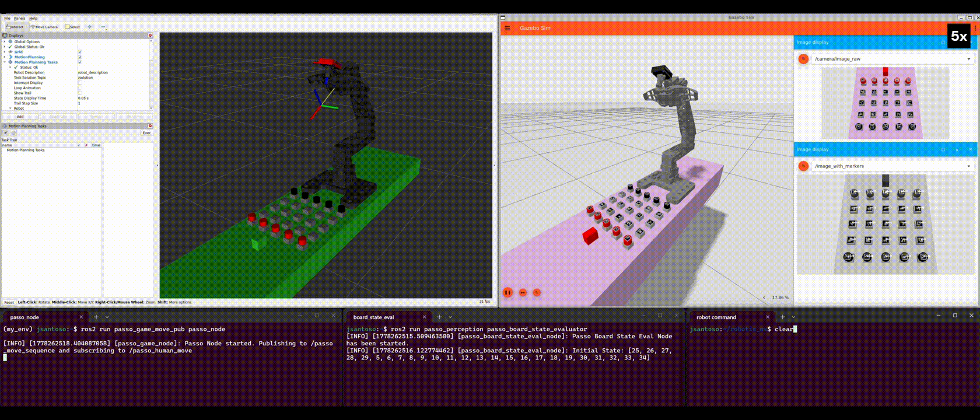Open the Panels menu

tap(20, 18)
